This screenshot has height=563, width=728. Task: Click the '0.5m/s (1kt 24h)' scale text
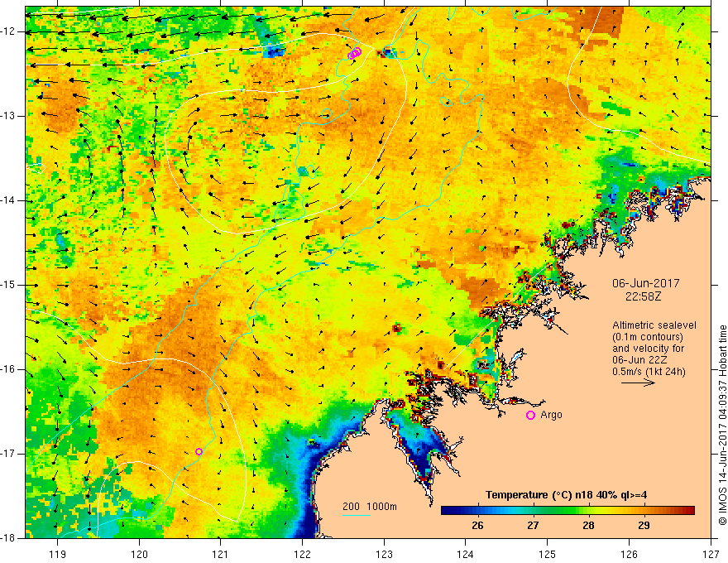coord(649,372)
